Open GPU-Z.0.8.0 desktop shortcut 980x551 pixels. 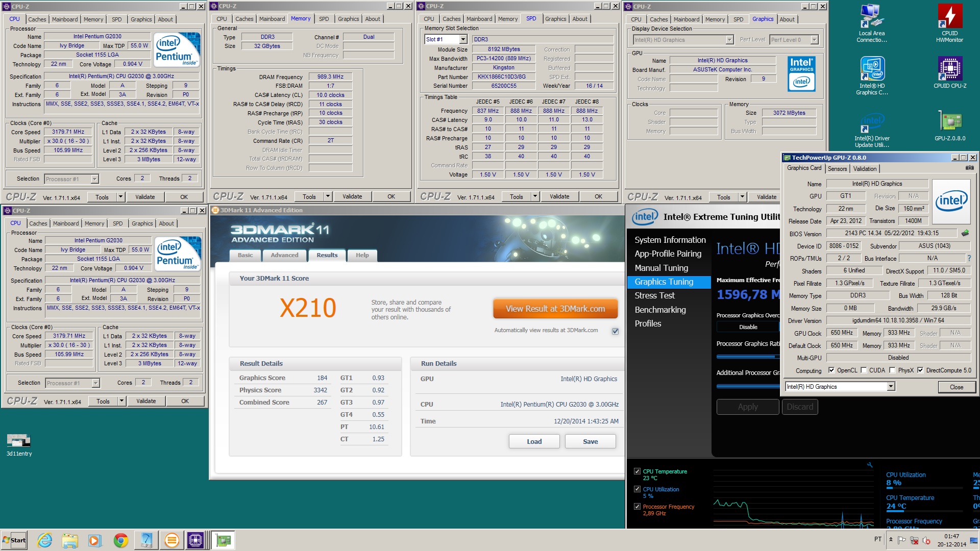click(950, 126)
